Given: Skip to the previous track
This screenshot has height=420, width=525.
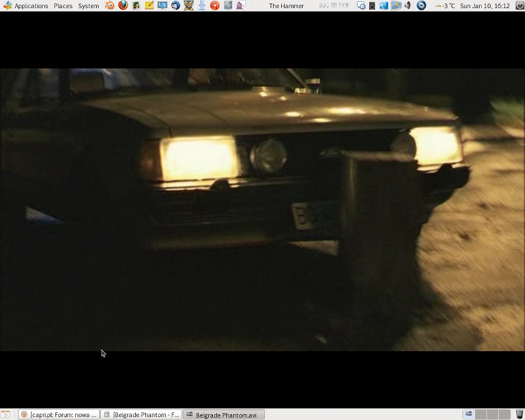Looking at the screenshot, I should point(324,5).
